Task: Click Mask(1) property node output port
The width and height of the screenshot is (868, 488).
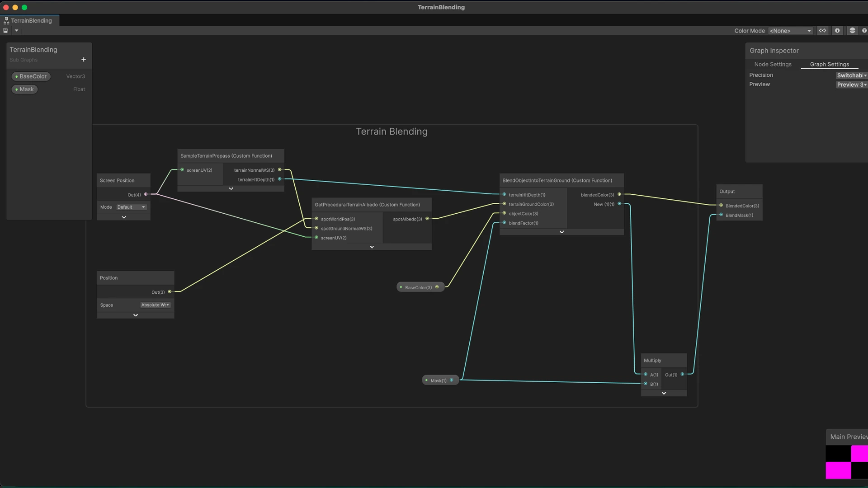Action: [x=451, y=380]
